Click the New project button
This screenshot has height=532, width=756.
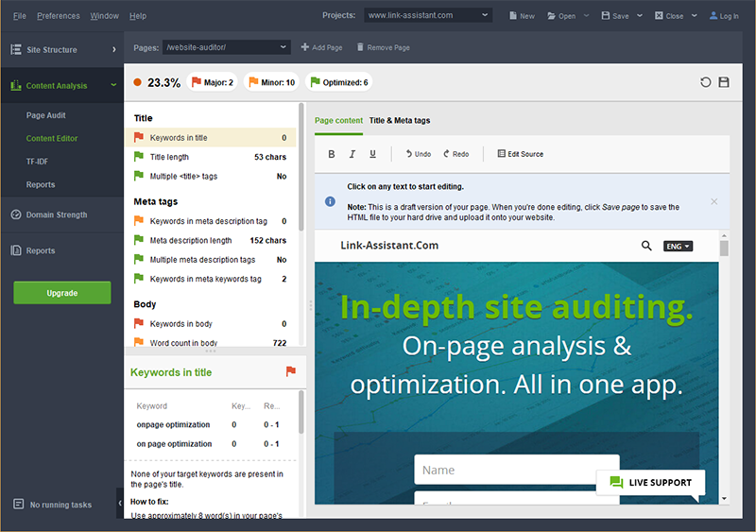[522, 16]
